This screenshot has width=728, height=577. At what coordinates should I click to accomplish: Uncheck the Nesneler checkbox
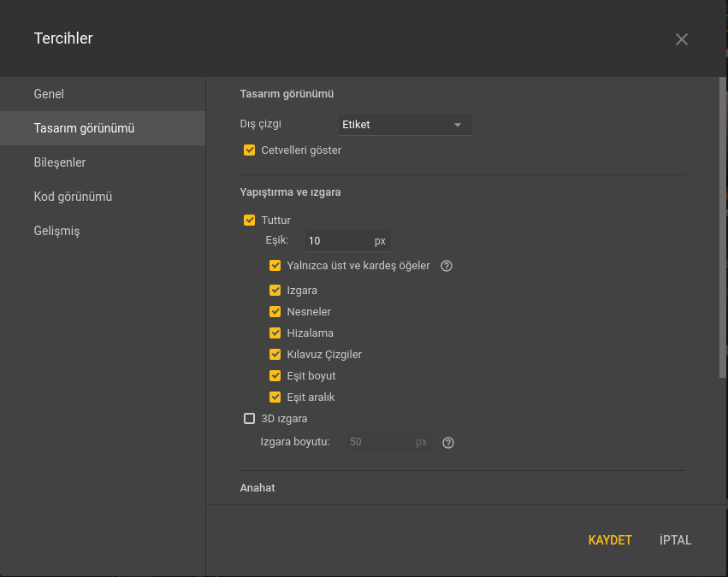pos(275,312)
